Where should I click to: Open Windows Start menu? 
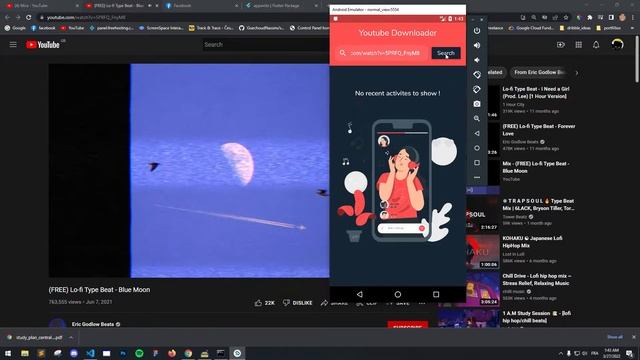(8, 353)
